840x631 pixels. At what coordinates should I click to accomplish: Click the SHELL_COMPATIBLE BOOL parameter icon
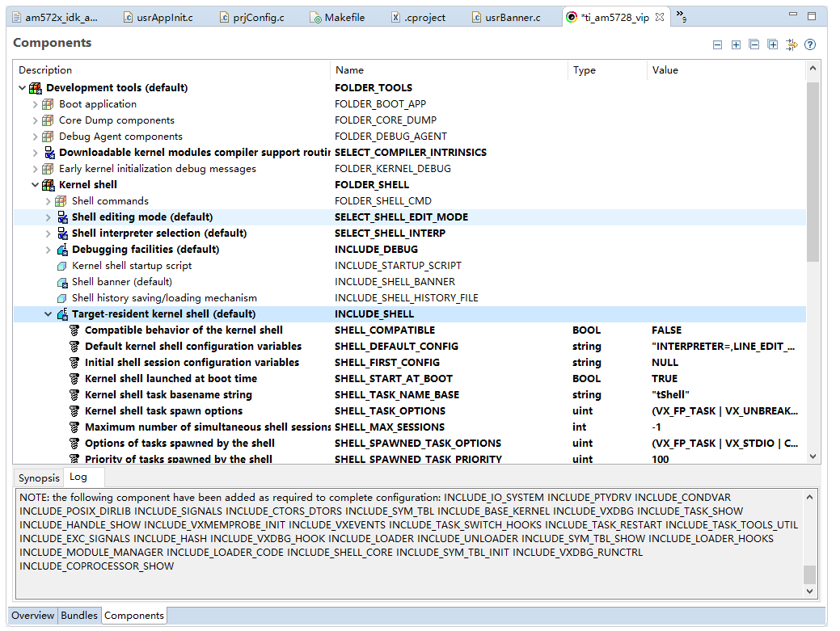pyautogui.click(x=74, y=330)
